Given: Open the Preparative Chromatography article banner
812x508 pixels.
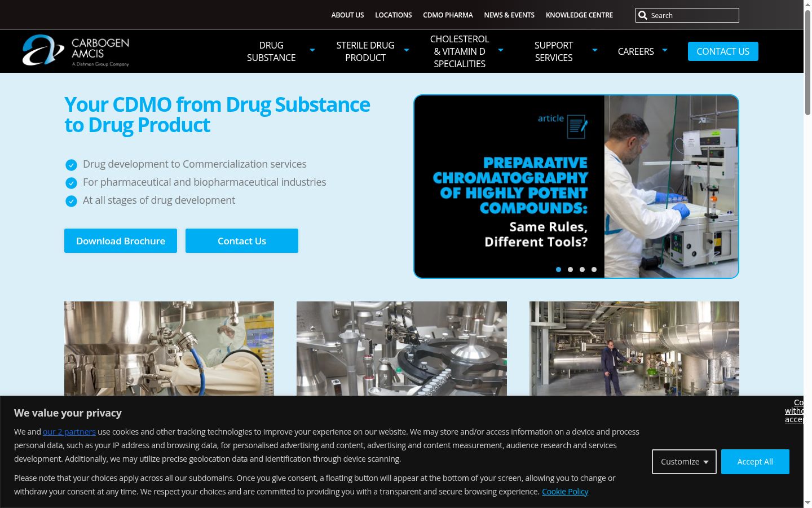Looking at the screenshot, I should tap(576, 186).
